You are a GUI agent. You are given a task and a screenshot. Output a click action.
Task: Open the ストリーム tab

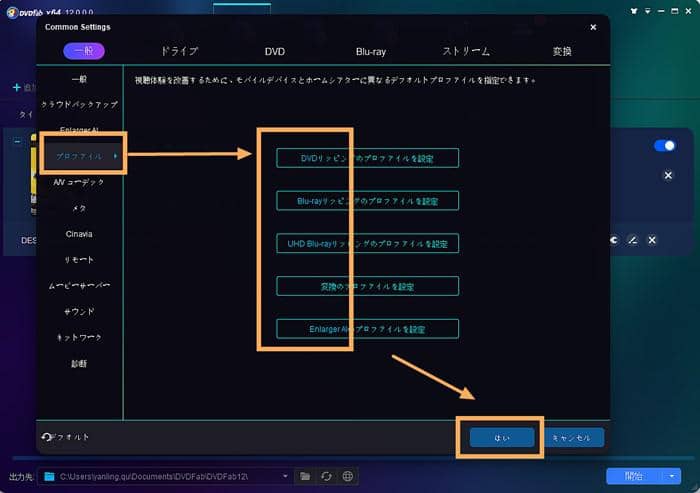click(x=466, y=51)
